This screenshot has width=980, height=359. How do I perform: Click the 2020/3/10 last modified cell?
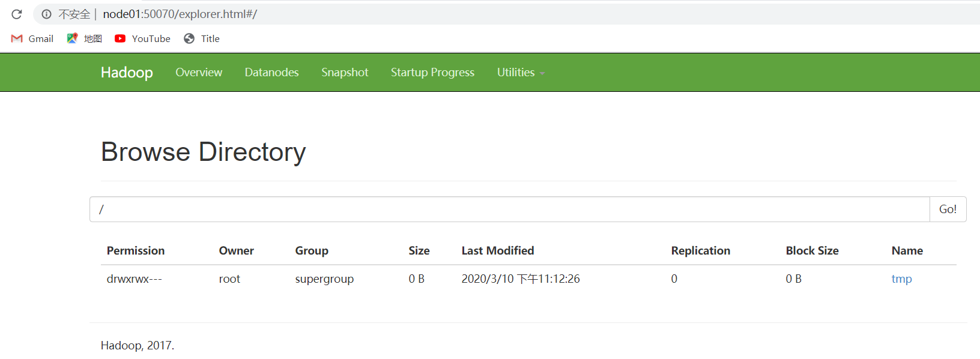point(521,279)
